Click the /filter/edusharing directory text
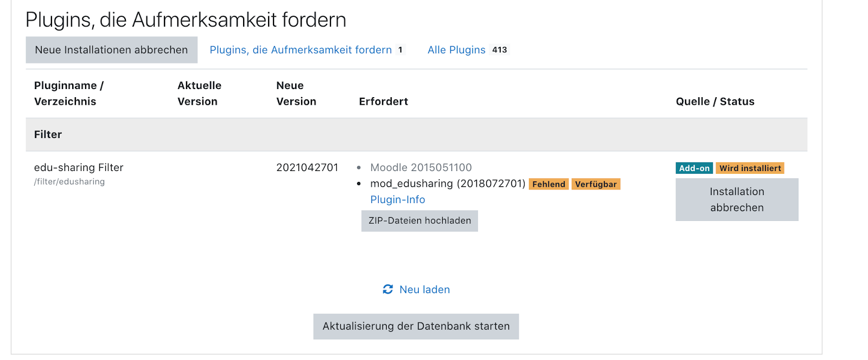868x360 pixels. 69,182
